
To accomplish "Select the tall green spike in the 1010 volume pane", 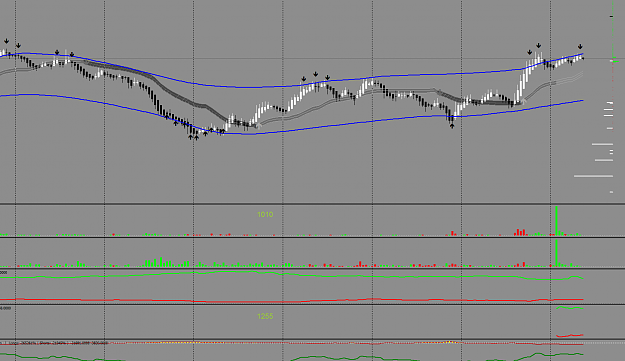I will (556, 220).
